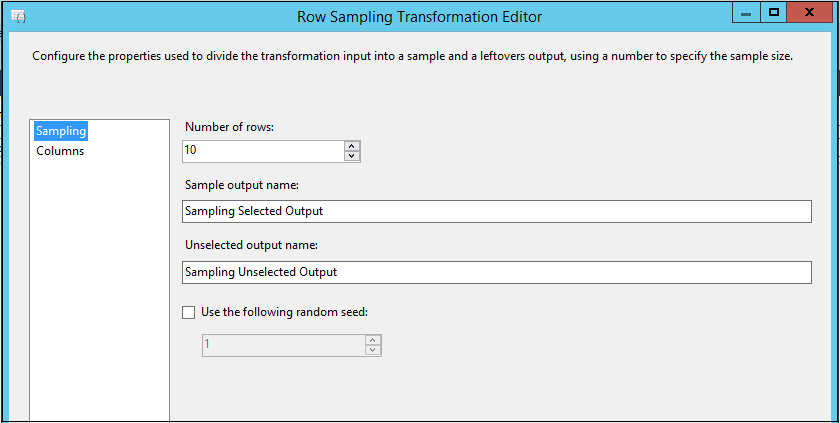This screenshot has height=423, width=840.
Task: Decrease Number of rows with down arrow
Action: [x=351, y=156]
